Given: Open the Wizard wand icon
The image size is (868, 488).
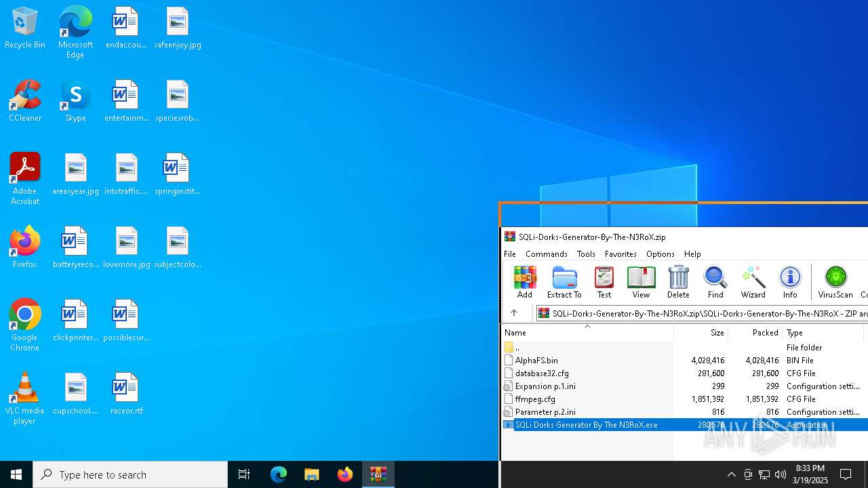Looking at the screenshot, I should coord(753,282).
